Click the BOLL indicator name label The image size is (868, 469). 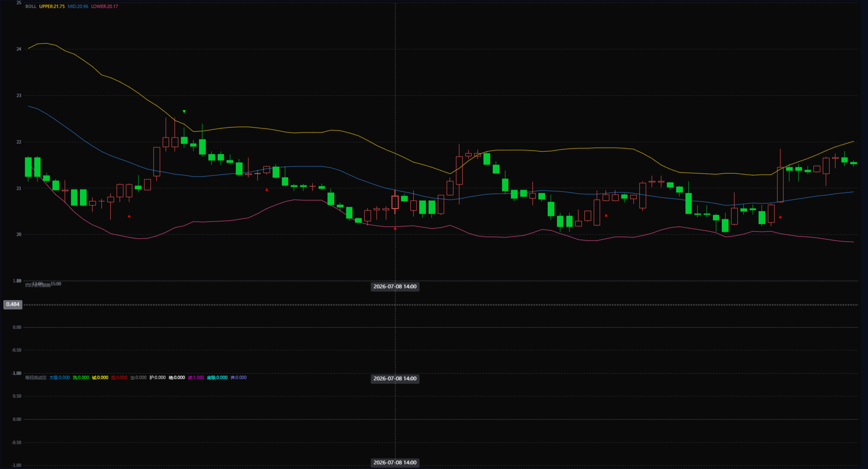[x=31, y=6]
